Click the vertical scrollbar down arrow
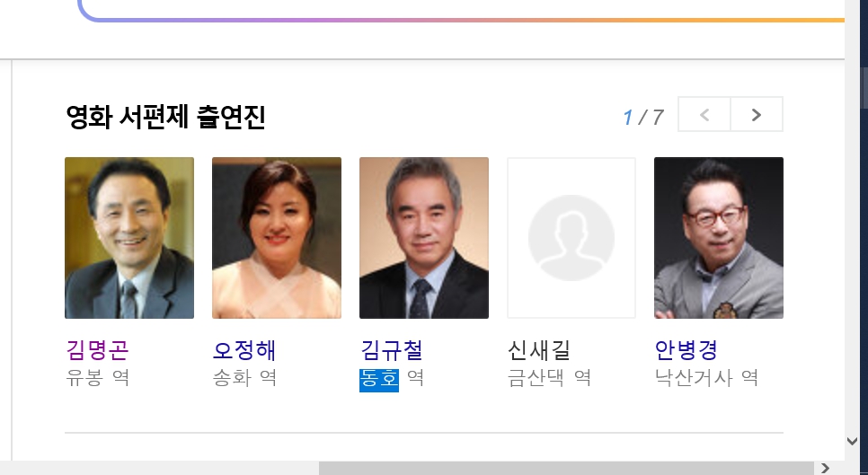This screenshot has height=475, width=868. pyautogui.click(x=853, y=441)
